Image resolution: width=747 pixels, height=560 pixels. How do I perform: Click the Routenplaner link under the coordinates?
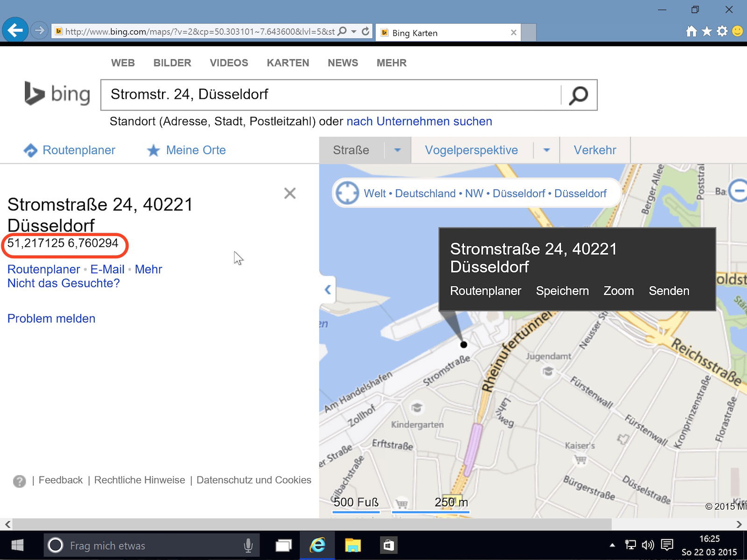click(x=43, y=269)
